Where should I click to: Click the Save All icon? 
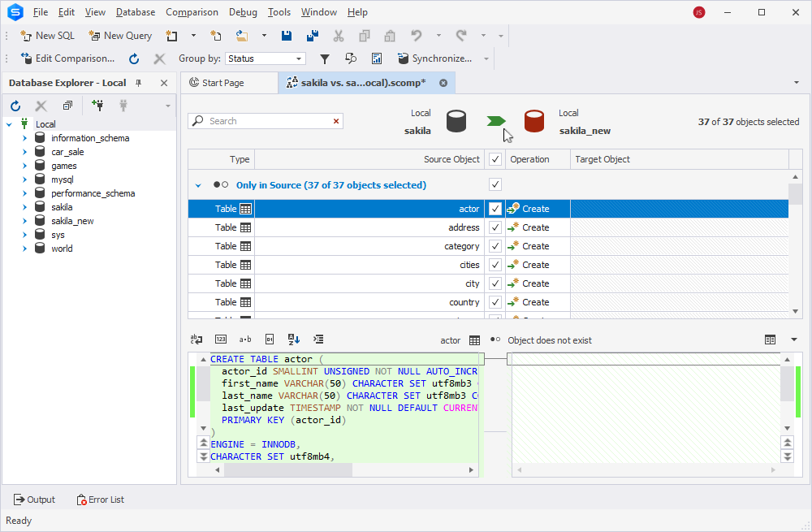(x=313, y=36)
